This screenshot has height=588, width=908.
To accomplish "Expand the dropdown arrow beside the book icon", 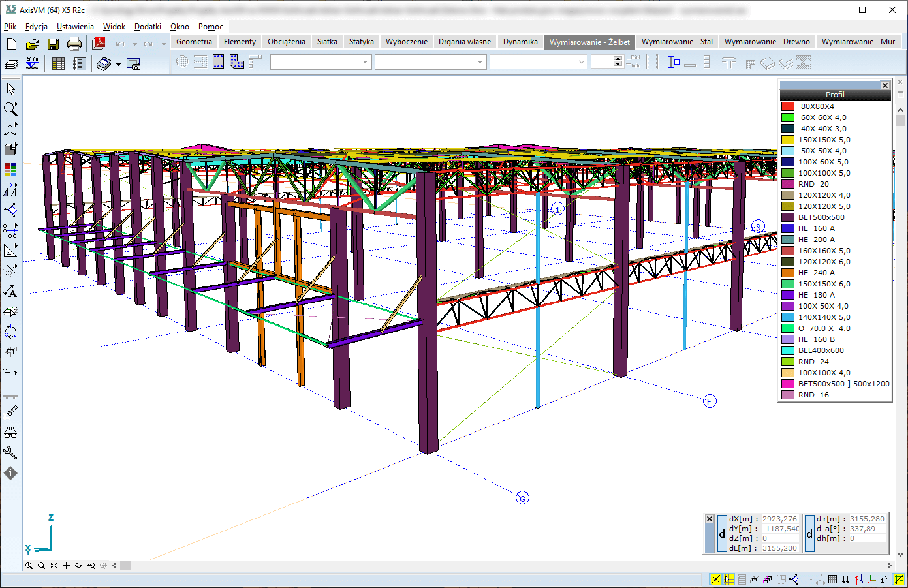I will [x=118, y=65].
